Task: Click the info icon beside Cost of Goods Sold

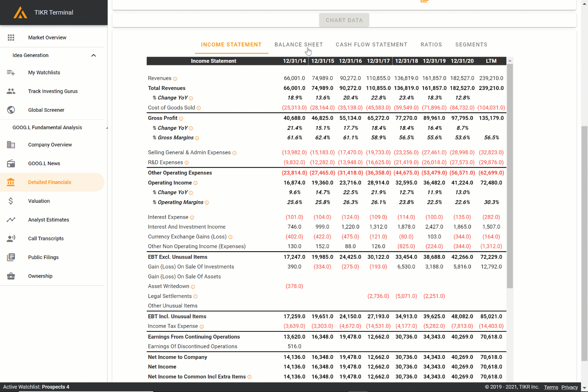Action: 199,108
